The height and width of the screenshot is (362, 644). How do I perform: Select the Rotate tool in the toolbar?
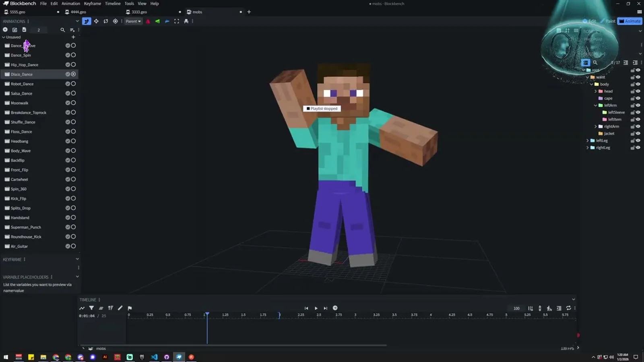pos(106,21)
